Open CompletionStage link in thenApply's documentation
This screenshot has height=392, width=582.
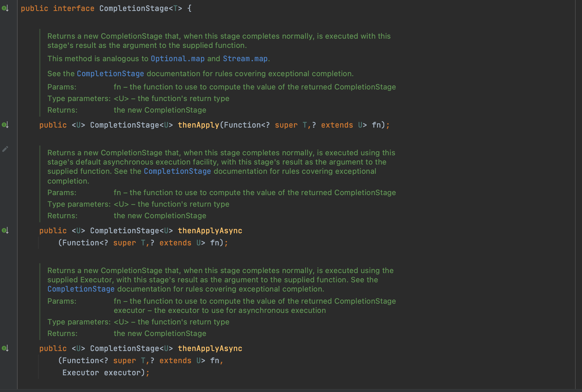(110, 74)
